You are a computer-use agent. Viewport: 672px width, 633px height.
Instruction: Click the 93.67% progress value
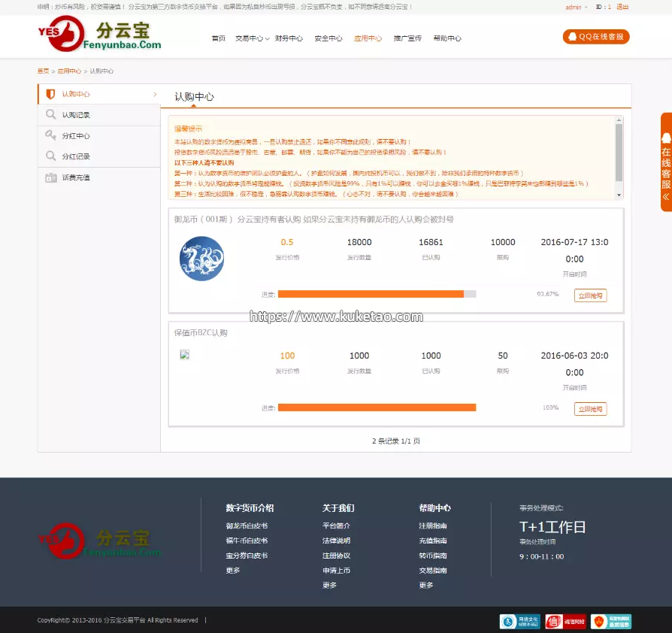click(548, 294)
